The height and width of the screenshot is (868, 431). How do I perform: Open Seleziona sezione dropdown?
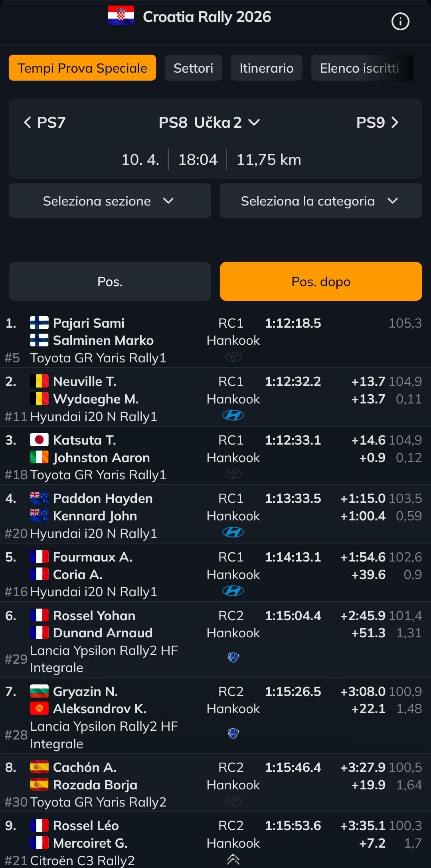(110, 201)
